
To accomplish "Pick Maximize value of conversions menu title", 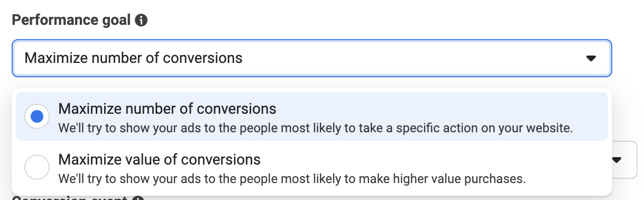I will click(159, 159).
